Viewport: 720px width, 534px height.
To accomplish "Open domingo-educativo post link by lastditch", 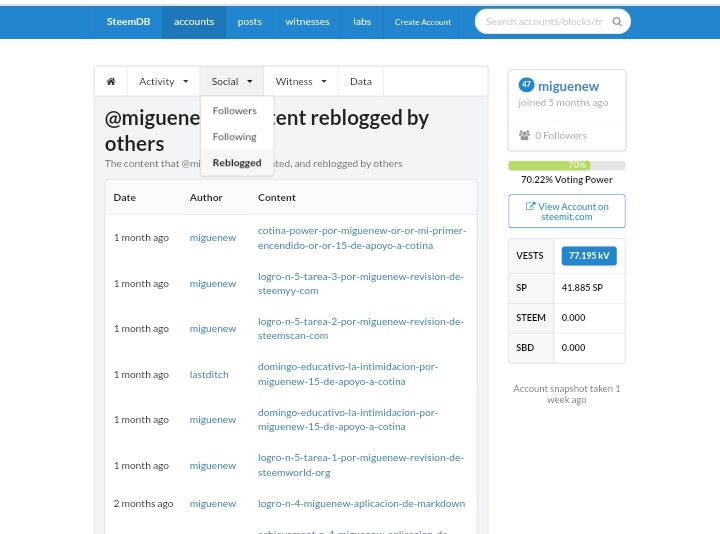I will 348,374.
